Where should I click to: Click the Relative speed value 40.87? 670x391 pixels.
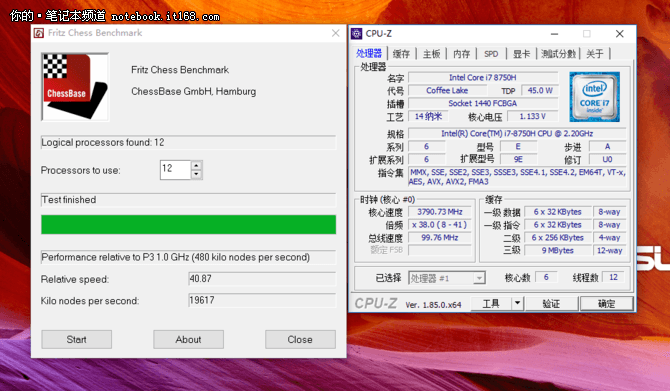point(262,279)
